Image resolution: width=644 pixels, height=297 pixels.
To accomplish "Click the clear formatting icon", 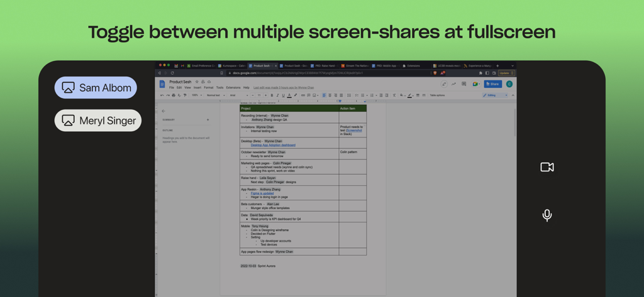I will [394, 95].
